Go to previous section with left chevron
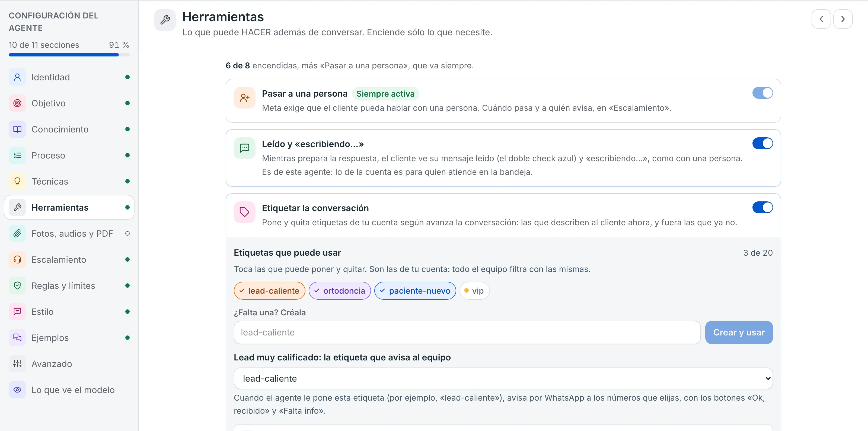868x431 pixels. click(x=821, y=19)
